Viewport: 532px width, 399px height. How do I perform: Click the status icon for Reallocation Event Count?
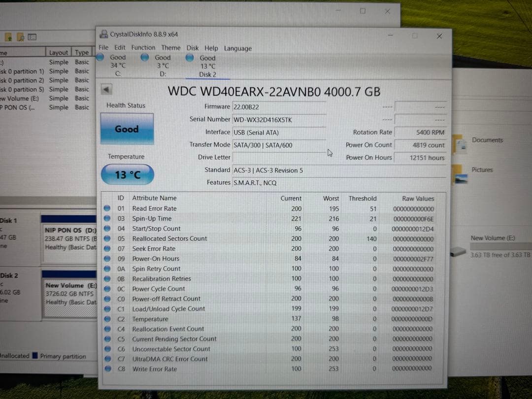click(x=107, y=329)
